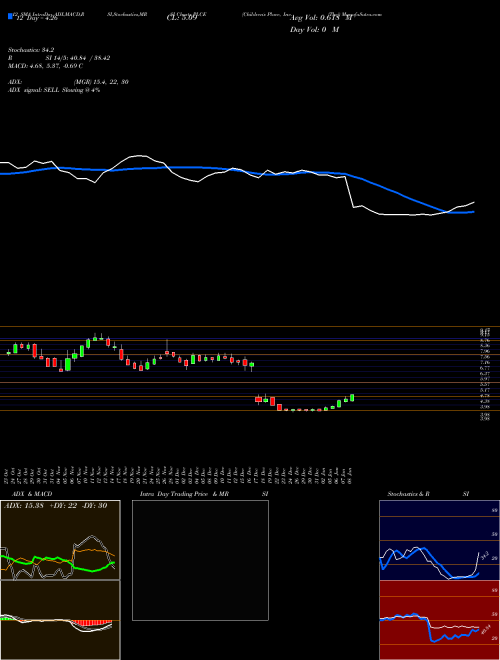Click the '(MGR) 15.4, 22, 30' ADX values

(101, 82)
